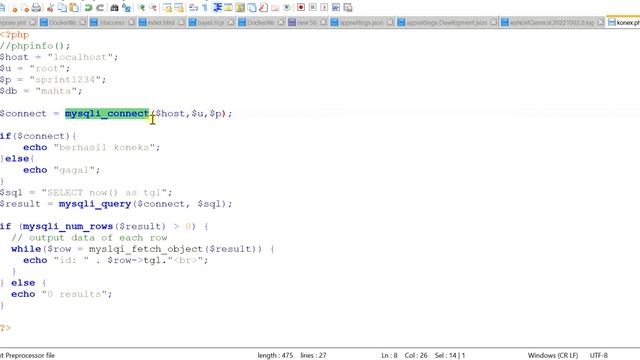The height and width of the screenshot is (360, 640).
Task: Toggle the Indent Guide toolbar icon
Action: (x=217, y=8)
